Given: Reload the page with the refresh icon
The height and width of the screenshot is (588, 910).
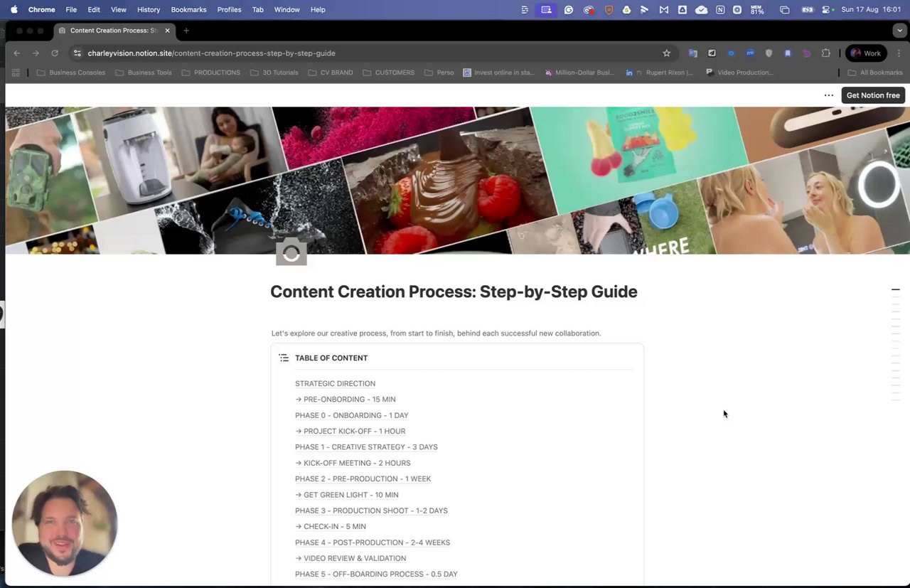Looking at the screenshot, I should (55, 53).
